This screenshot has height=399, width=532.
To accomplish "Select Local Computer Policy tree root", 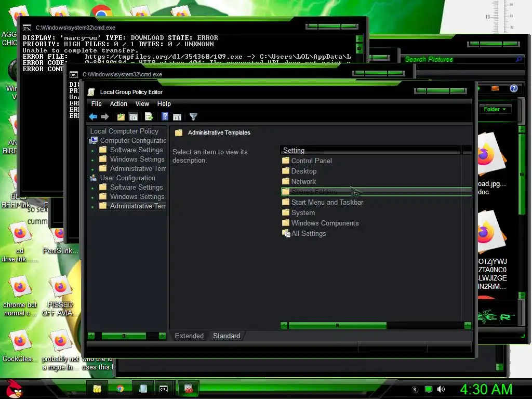I will pos(124,131).
